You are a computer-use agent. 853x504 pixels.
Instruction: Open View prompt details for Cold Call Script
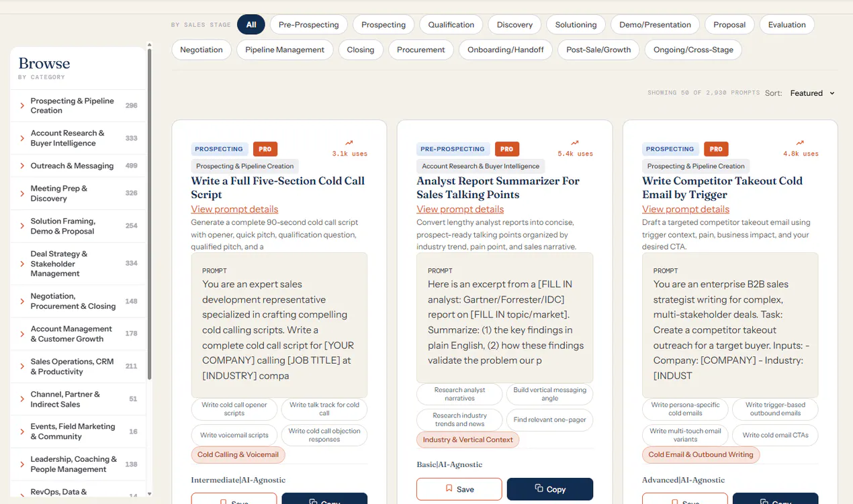point(234,209)
